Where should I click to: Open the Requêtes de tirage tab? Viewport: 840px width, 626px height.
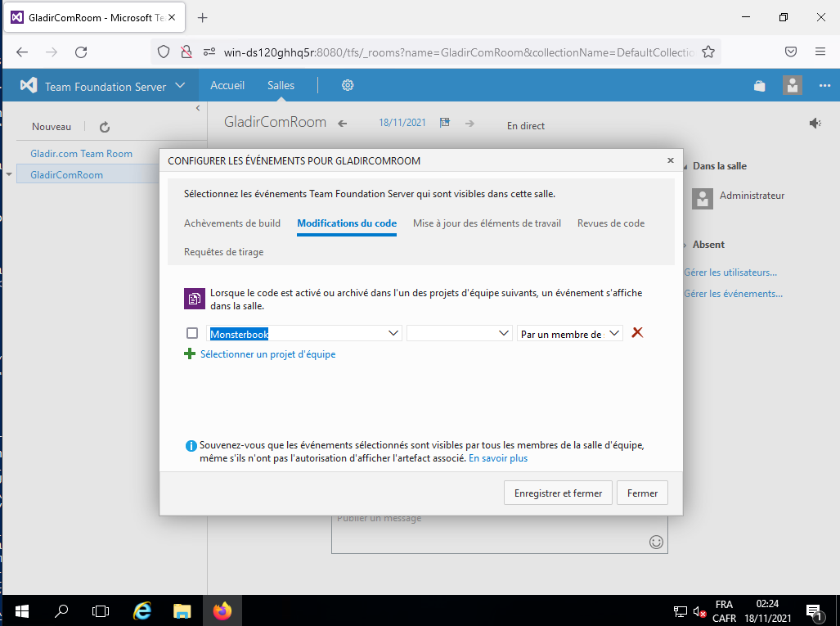tap(224, 252)
